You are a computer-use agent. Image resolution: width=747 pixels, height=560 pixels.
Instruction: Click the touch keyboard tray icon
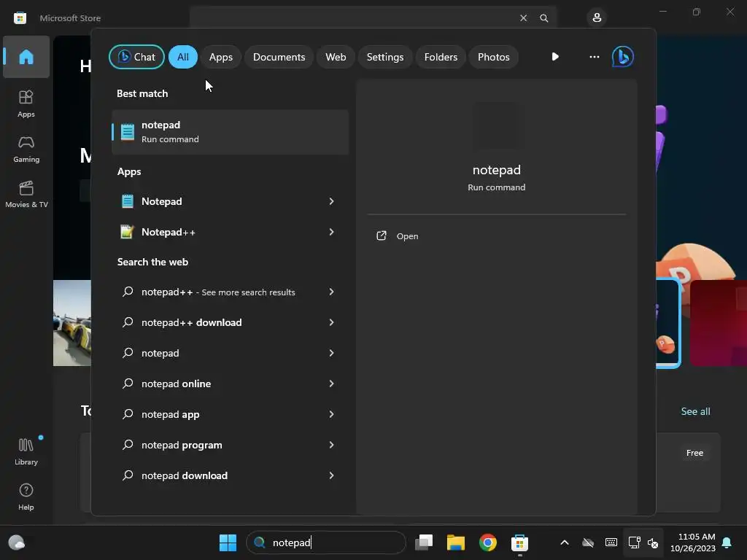click(611, 542)
